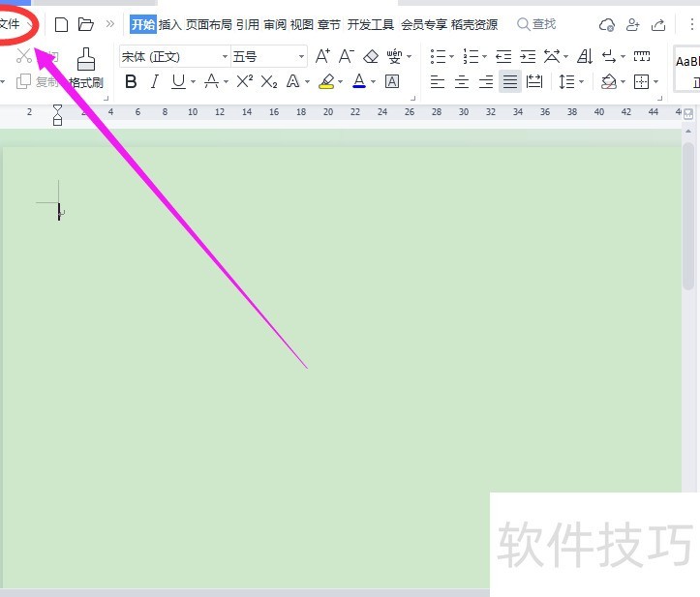
Task: Expand more quick access tools chevron
Action: [x=109, y=23]
